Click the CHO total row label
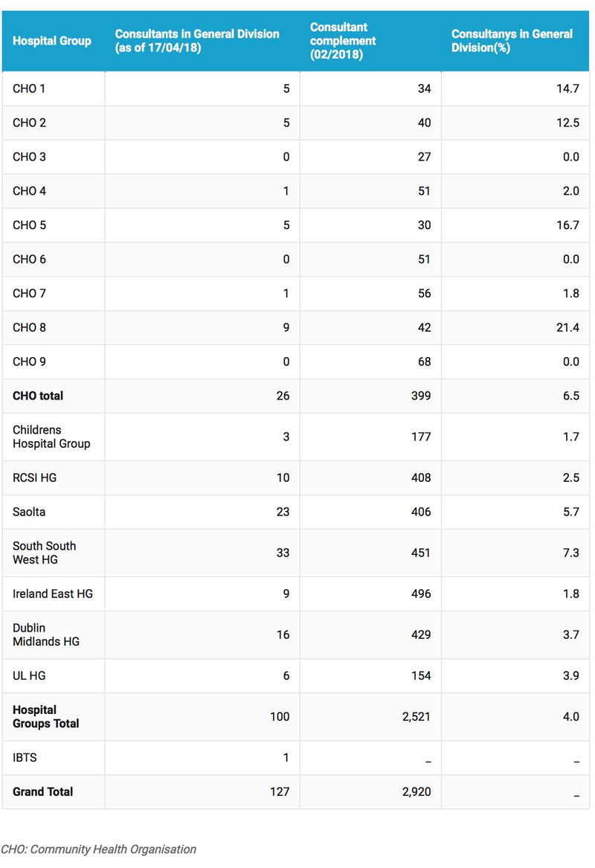This screenshot has height=868, width=595. click(38, 396)
